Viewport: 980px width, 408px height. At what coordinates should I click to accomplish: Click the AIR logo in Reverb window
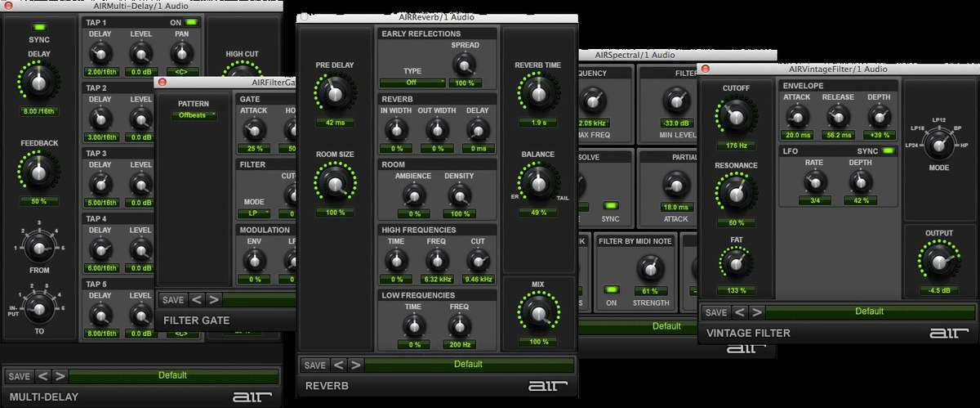[542, 386]
